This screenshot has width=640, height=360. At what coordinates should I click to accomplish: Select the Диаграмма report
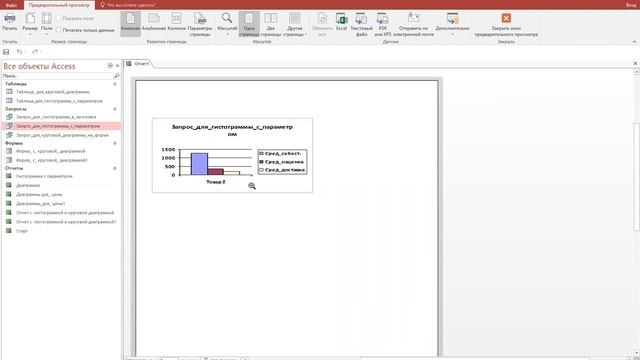(x=61, y=185)
